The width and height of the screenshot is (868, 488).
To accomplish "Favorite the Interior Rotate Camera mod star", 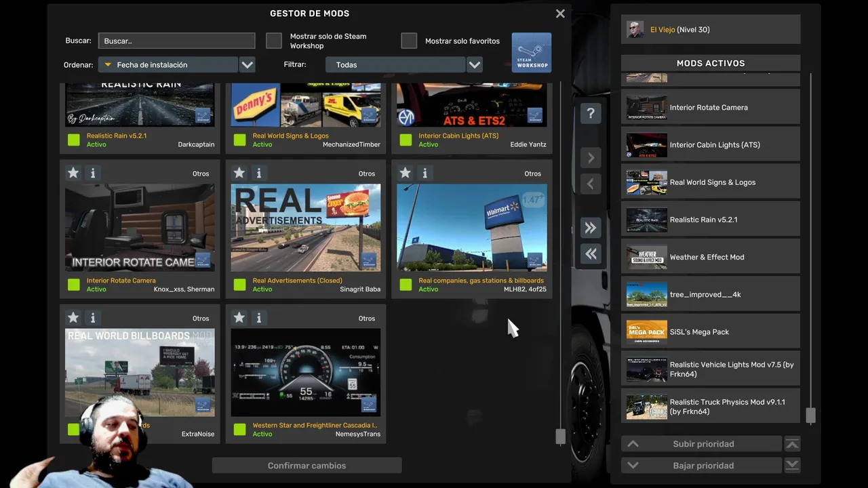I will 73,173.
